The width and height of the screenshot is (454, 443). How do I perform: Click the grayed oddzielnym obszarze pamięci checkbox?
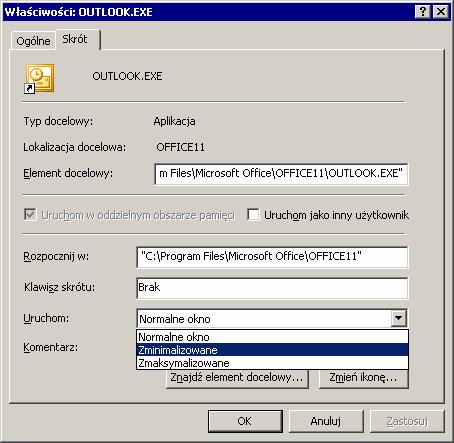tap(30, 215)
